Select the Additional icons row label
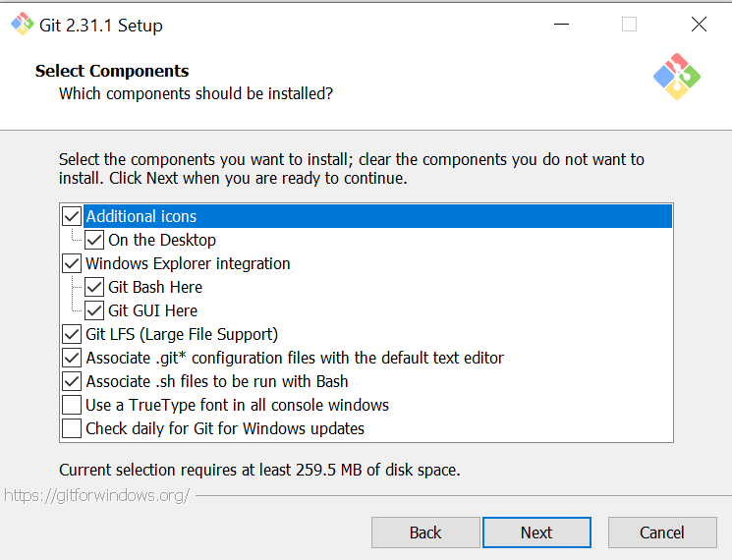732x560 pixels. (x=141, y=216)
